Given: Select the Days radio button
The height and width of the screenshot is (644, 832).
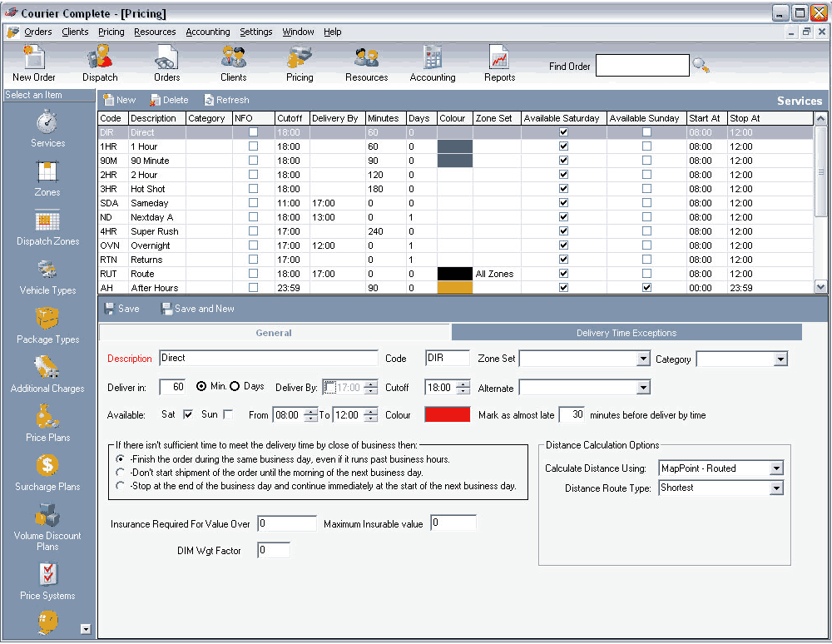Looking at the screenshot, I should tap(235, 387).
